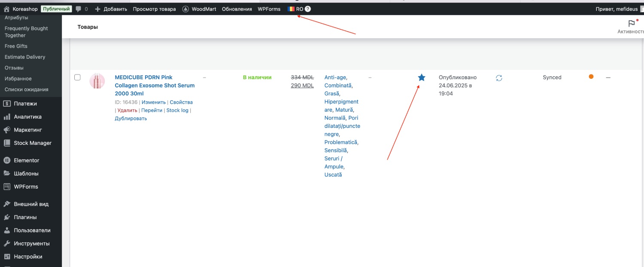Click the Опубликовано 24.06.2025 date cell
644x267 pixels.
tap(458, 85)
